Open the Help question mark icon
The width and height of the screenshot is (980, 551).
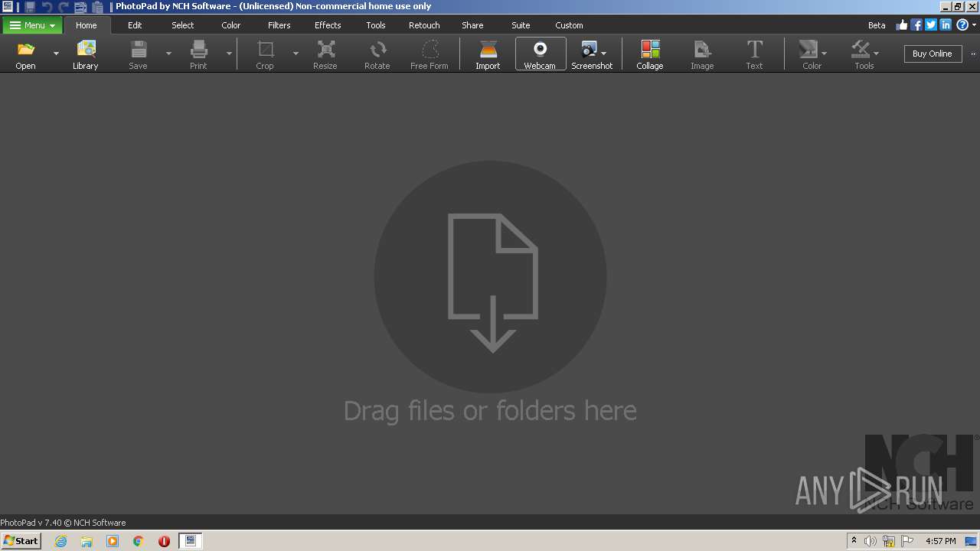962,24
